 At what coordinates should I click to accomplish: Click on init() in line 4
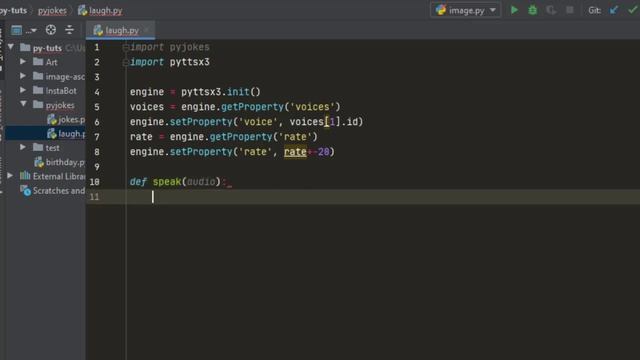click(244, 92)
